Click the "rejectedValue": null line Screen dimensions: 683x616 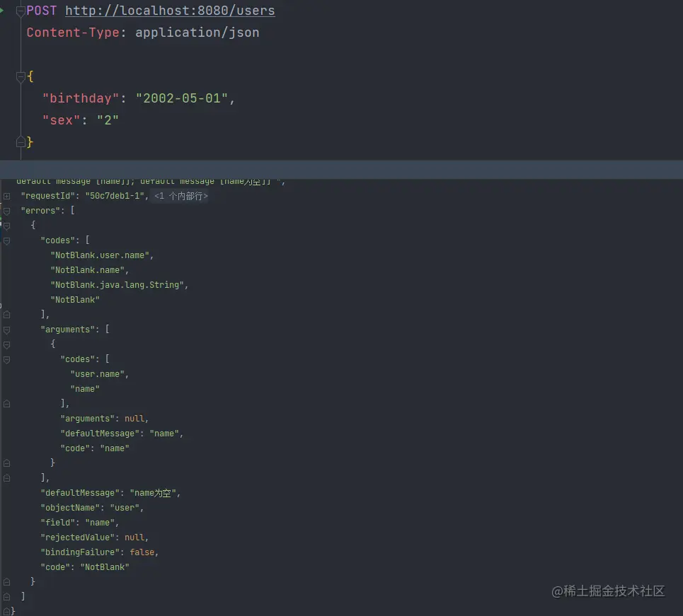(x=95, y=537)
